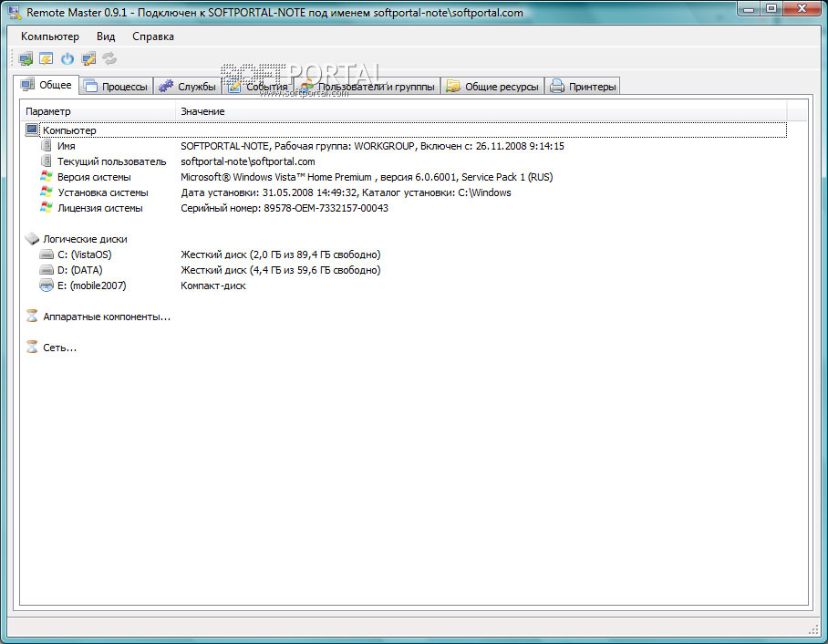Select the C: (VistaOS) drive row
The height and width of the screenshot is (644, 828).
click(x=406, y=254)
